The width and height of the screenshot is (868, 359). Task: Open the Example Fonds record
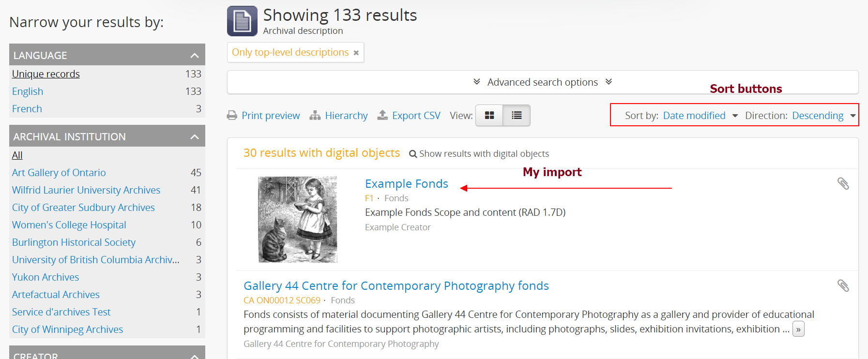[x=406, y=184]
